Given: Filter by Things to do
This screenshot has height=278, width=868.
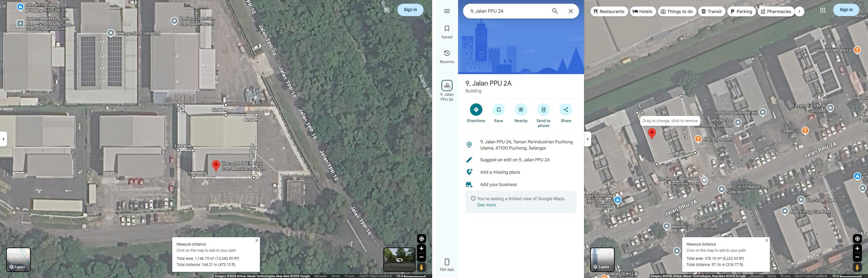Looking at the screenshot, I should click(x=677, y=11).
